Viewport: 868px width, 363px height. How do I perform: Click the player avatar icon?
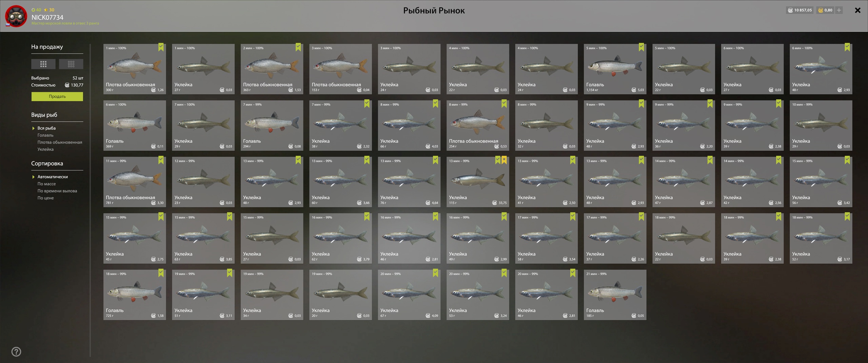pyautogui.click(x=16, y=16)
